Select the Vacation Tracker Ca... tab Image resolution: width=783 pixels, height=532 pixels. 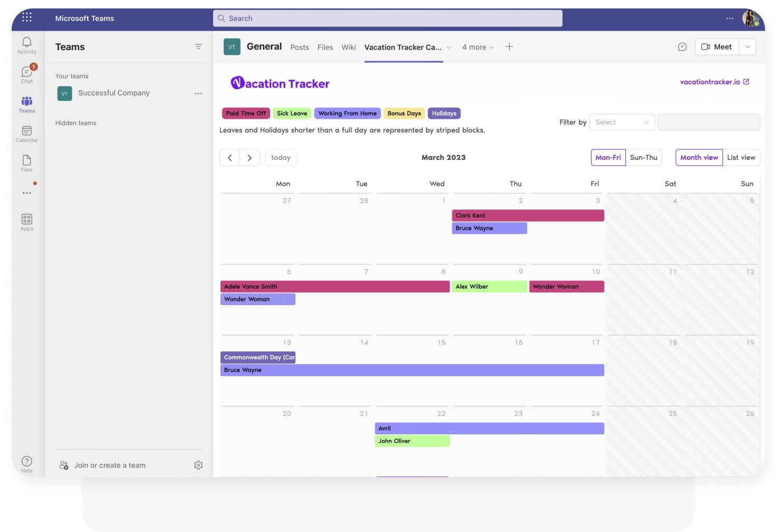pos(403,47)
